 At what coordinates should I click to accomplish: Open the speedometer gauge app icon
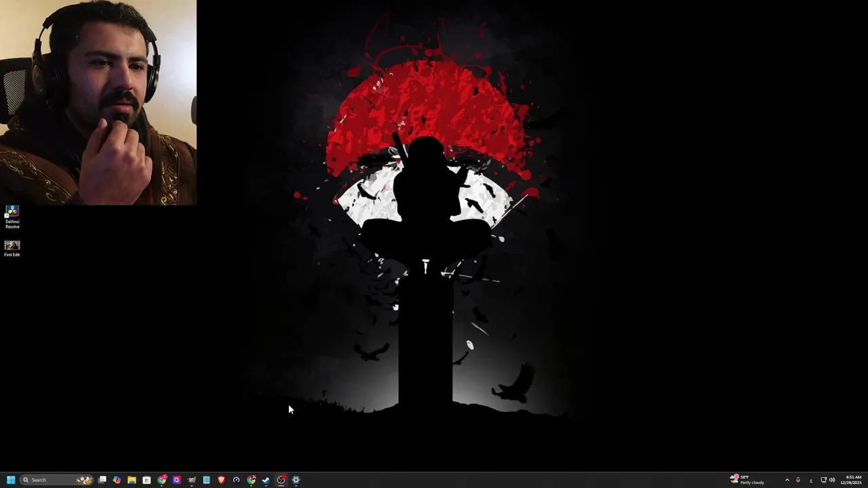tap(236, 480)
